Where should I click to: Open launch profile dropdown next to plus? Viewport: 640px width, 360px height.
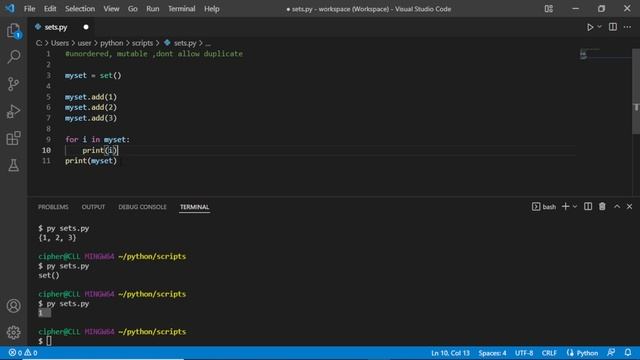pos(575,207)
